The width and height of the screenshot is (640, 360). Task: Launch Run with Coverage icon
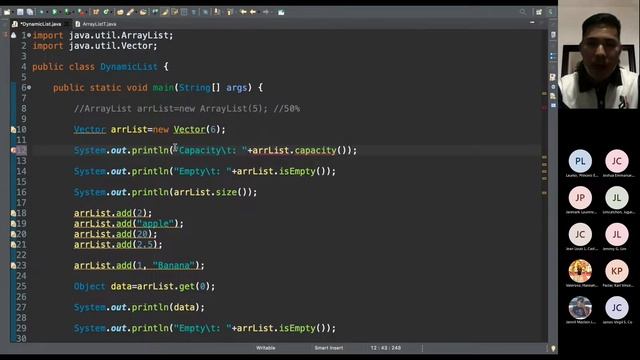(67, 12)
